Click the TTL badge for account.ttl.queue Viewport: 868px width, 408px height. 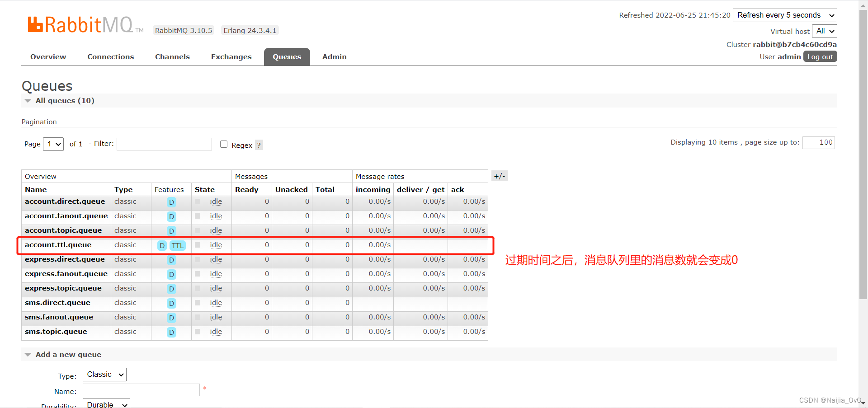click(x=178, y=245)
